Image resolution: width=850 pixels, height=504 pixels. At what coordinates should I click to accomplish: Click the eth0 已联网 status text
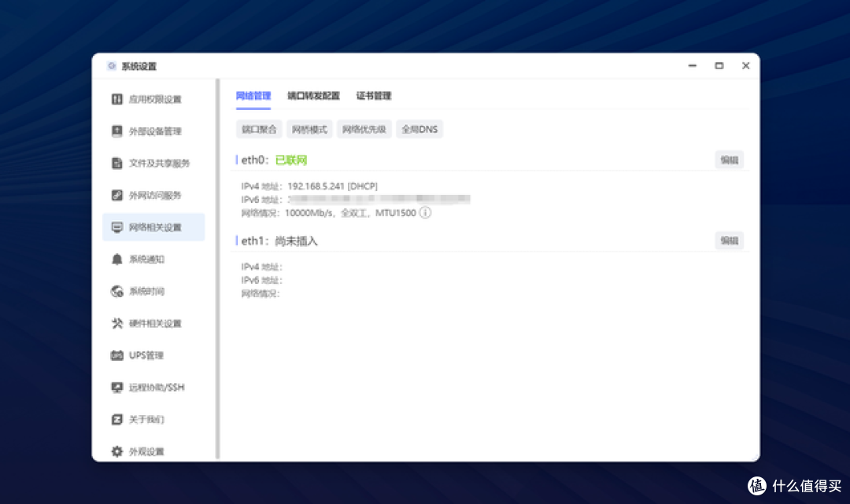click(291, 160)
